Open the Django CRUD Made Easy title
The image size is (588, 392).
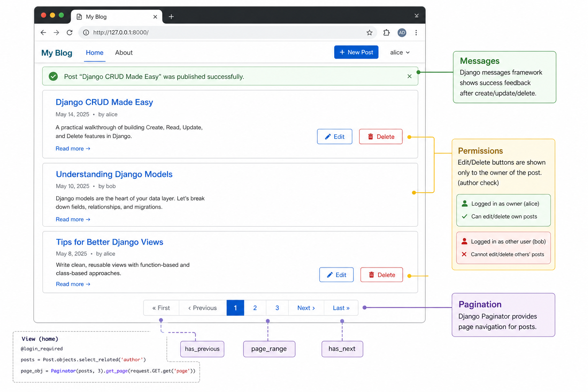(105, 102)
